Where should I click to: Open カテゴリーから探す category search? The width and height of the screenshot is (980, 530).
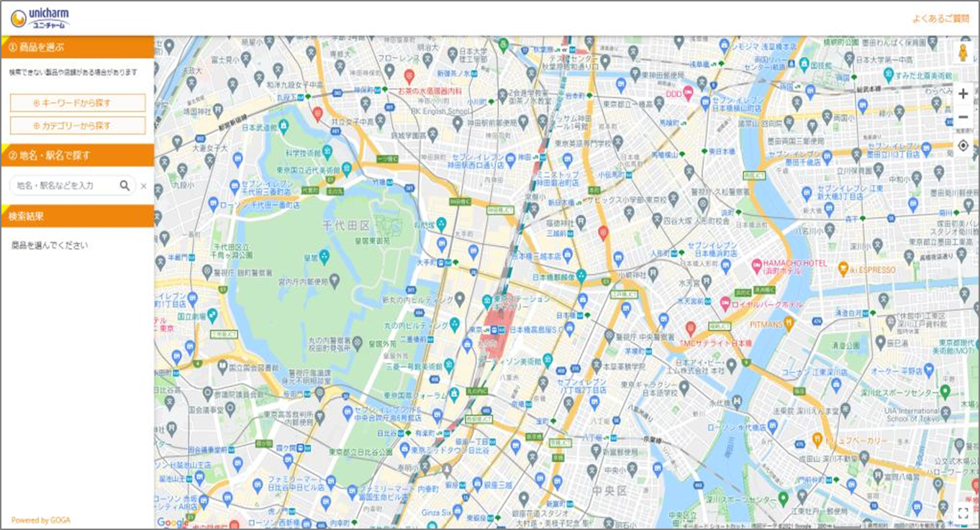[x=78, y=126]
